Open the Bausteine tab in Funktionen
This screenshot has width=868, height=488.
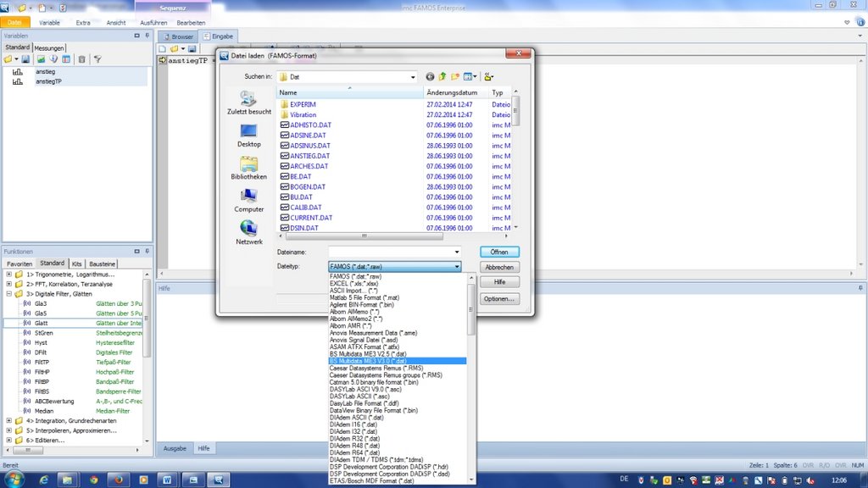(x=103, y=264)
